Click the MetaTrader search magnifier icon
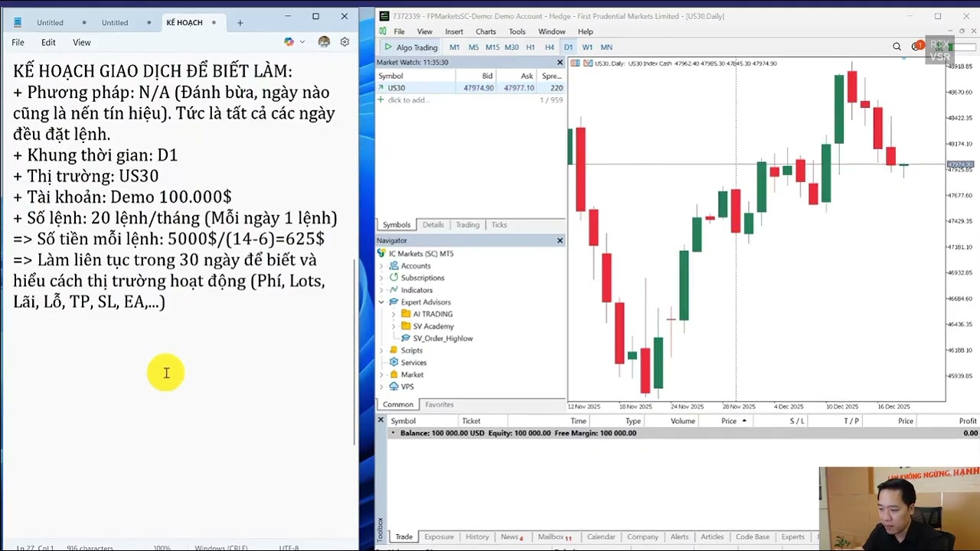 click(x=897, y=47)
